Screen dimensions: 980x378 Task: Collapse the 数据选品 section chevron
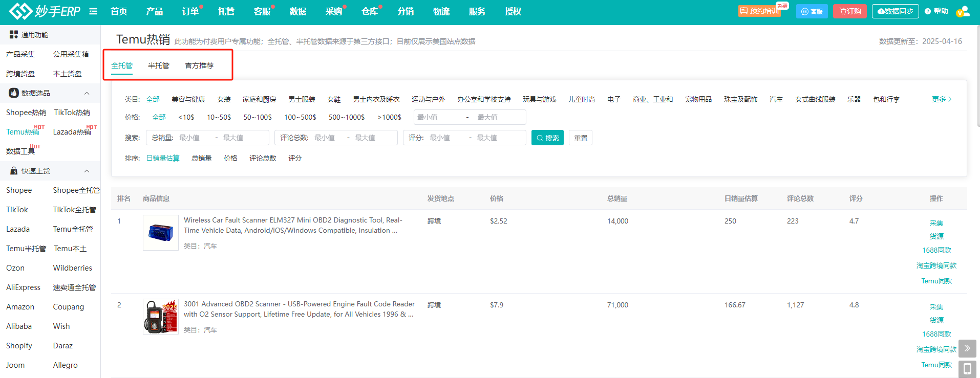point(87,93)
